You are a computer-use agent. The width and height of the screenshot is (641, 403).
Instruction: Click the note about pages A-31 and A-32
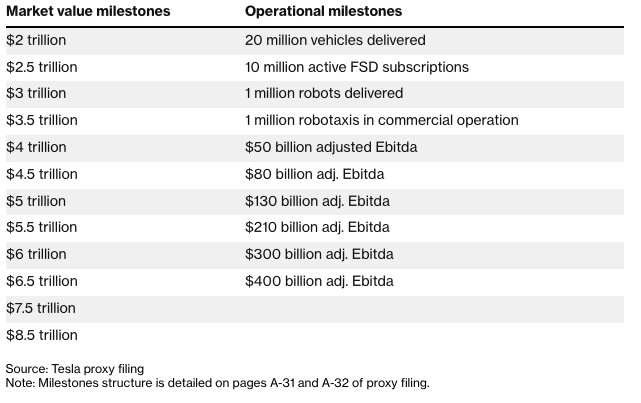[217, 383]
